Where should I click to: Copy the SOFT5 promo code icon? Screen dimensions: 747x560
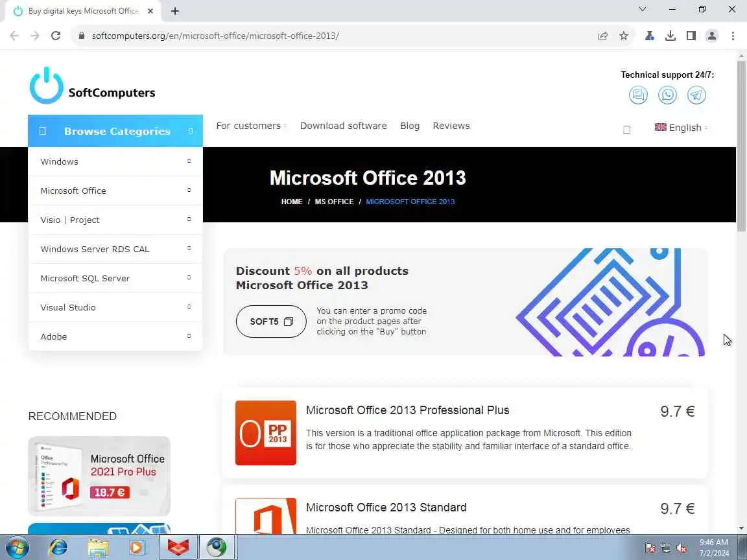pos(288,321)
